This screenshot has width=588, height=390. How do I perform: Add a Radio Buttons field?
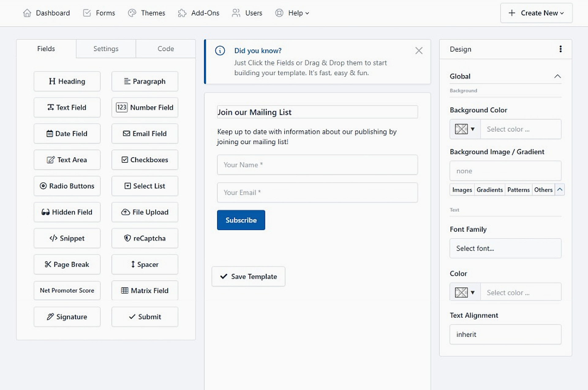coord(67,186)
